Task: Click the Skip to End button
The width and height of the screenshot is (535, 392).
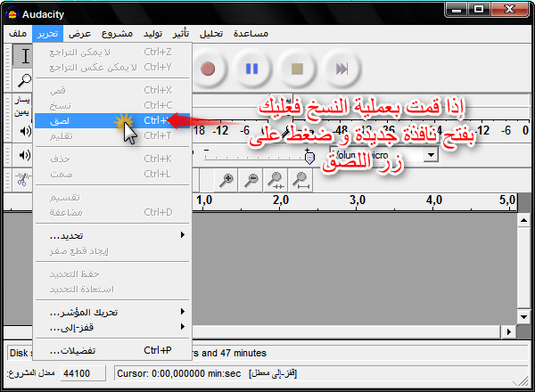Action: 342,69
